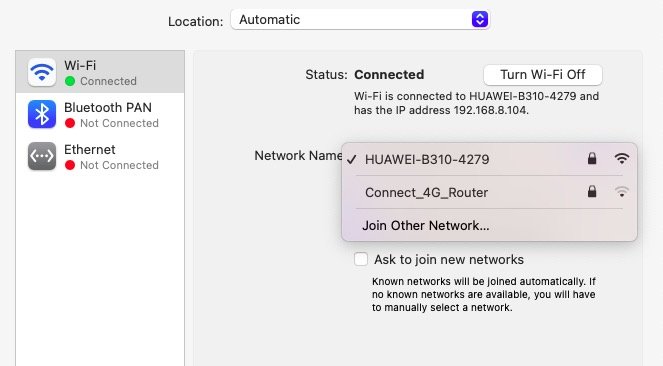This screenshot has height=366, width=663.
Task: Click the lock icon beside HUAWEI-B310-4279
Action: [592, 158]
